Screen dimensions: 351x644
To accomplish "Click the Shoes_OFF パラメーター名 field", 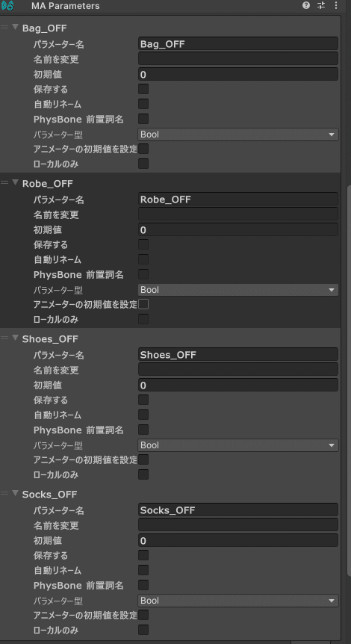I will point(238,354).
